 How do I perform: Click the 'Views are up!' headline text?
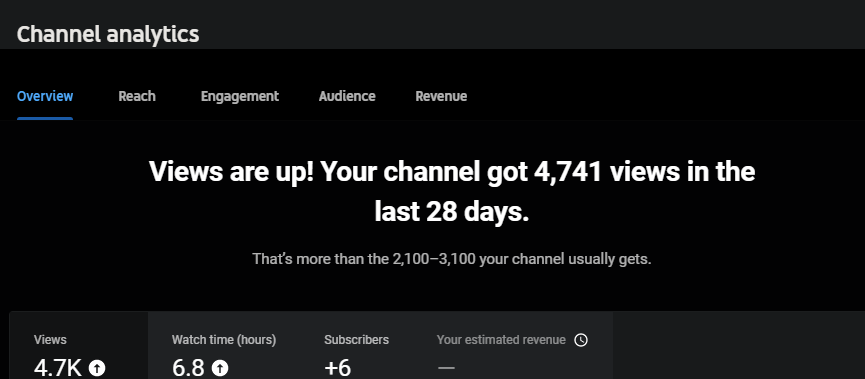pyautogui.click(x=452, y=192)
